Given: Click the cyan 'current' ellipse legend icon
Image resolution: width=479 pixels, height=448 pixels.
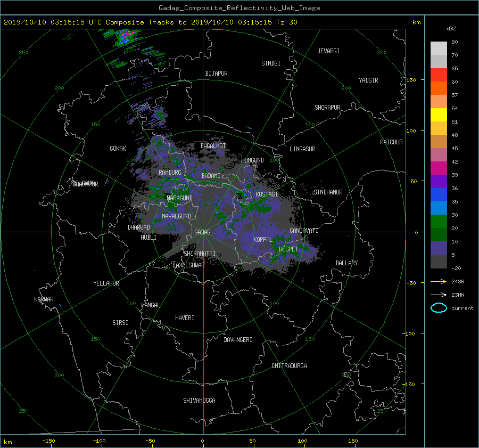Looking at the screenshot, I should [x=439, y=308].
